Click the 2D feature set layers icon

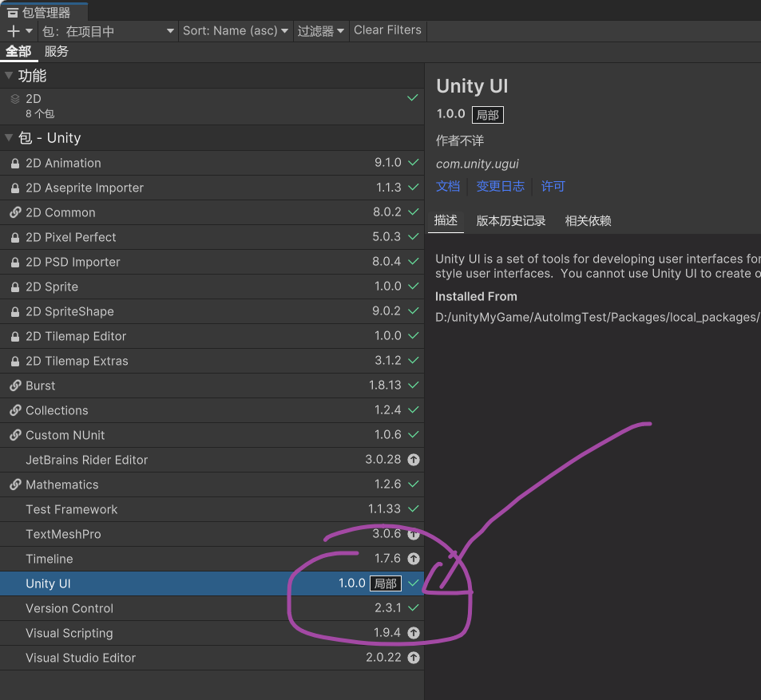[x=15, y=99]
